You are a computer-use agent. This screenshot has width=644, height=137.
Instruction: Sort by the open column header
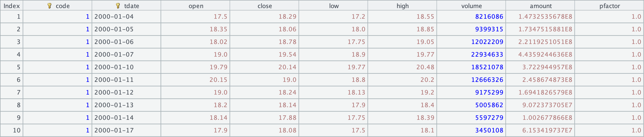point(196,6)
